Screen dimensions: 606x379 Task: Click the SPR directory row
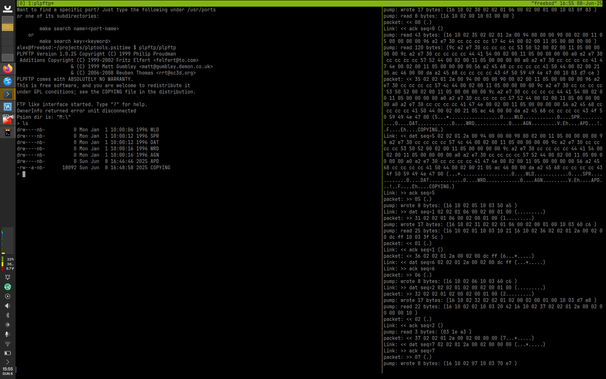point(88,136)
